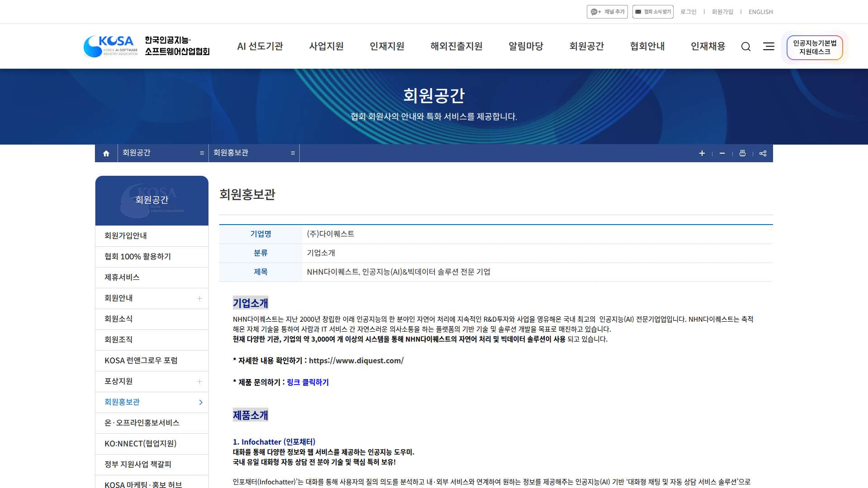Image resolution: width=868 pixels, height=488 pixels.
Task: Open 협회 100% 활용하기 in sidebar
Action: [x=152, y=257]
